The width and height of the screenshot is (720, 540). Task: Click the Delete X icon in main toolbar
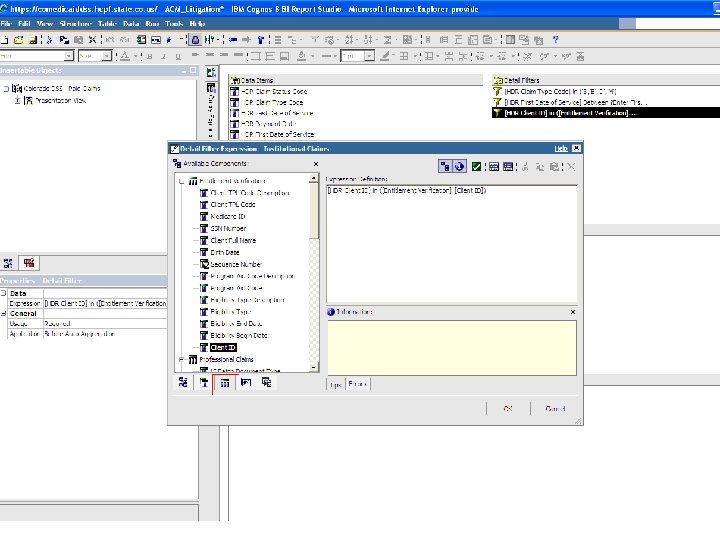[92, 40]
